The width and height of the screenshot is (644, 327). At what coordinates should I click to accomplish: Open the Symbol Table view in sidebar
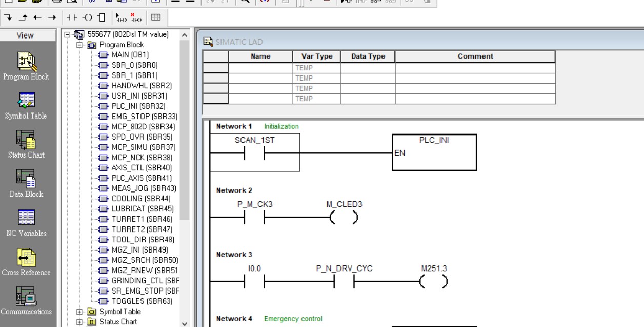(26, 101)
